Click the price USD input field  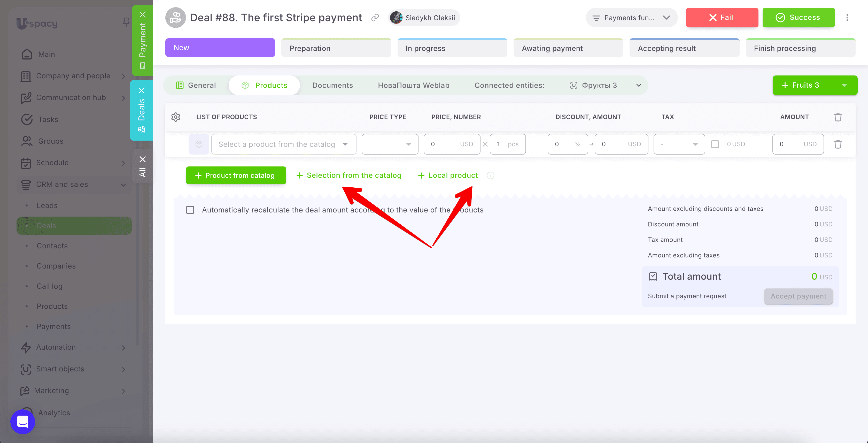(x=452, y=144)
